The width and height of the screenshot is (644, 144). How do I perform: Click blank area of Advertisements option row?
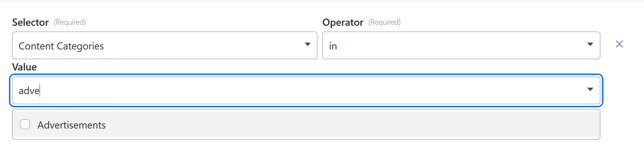coord(344,124)
